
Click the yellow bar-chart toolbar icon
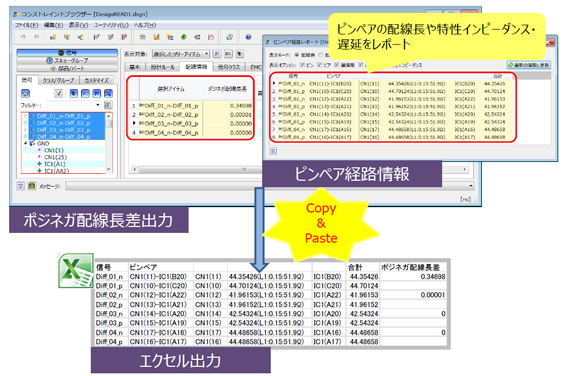pyautogui.click(x=156, y=37)
